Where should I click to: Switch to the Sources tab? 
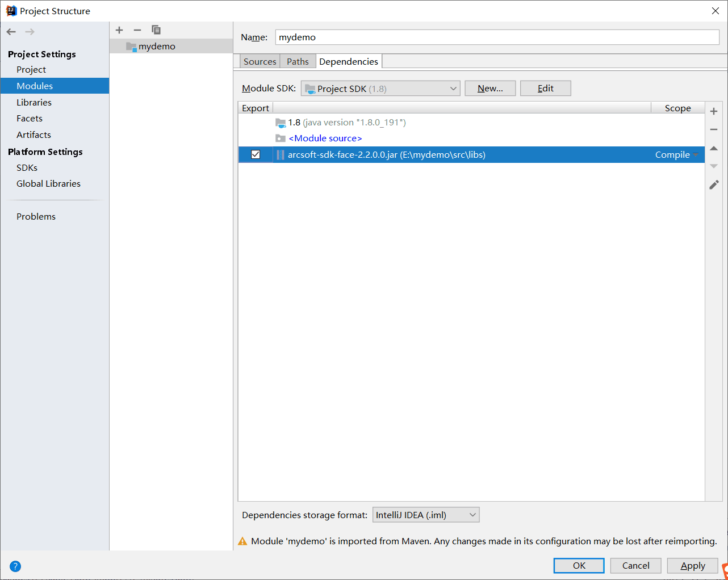(260, 61)
